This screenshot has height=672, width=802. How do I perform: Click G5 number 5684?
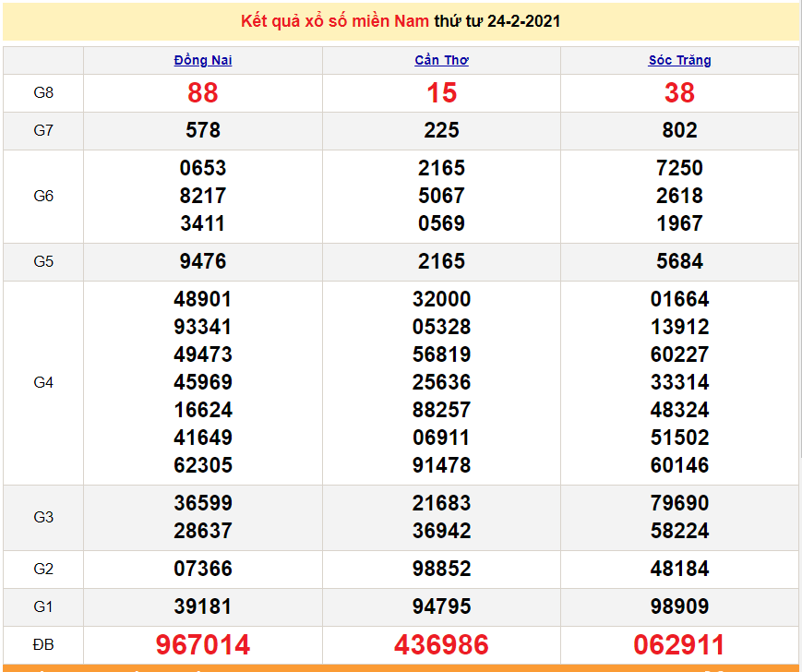tap(679, 261)
